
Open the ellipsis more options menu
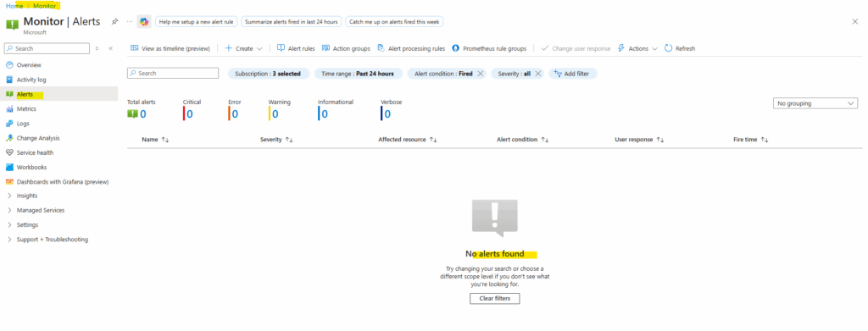tap(130, 21)
